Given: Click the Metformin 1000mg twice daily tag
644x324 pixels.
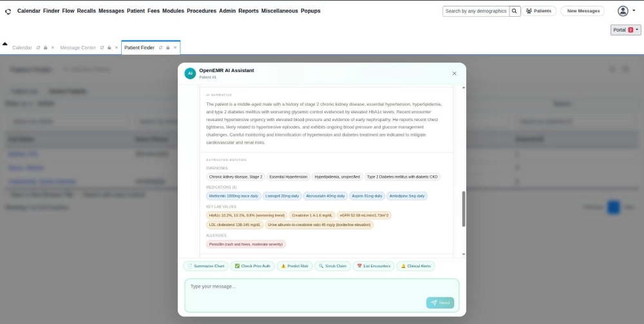Looking at the screenshot, I should pos(234,196).
